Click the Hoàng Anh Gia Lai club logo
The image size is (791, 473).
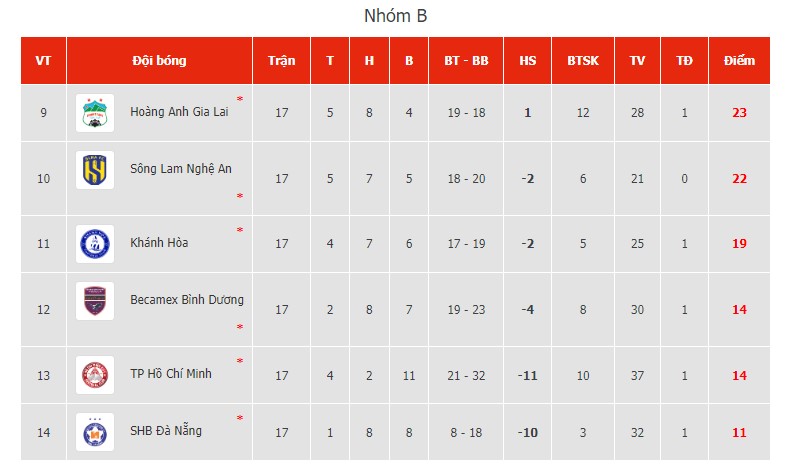click(95, 113)
